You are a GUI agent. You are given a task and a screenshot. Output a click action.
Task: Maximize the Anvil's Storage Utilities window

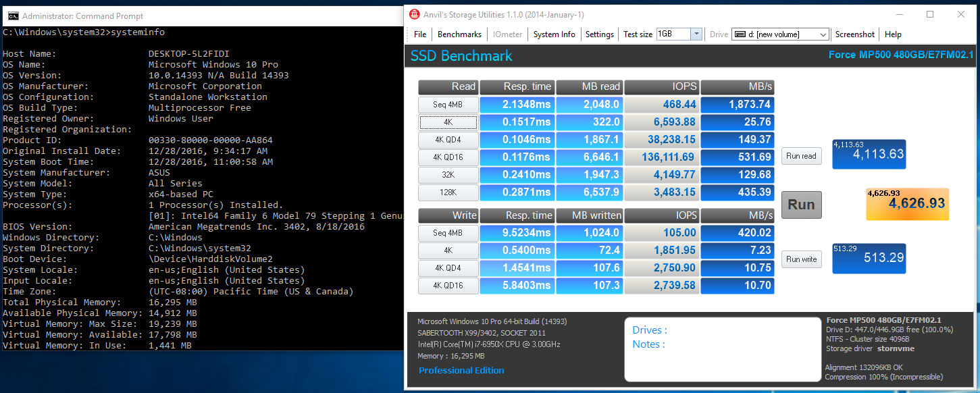pyautogui.click(x=930, y=14)
